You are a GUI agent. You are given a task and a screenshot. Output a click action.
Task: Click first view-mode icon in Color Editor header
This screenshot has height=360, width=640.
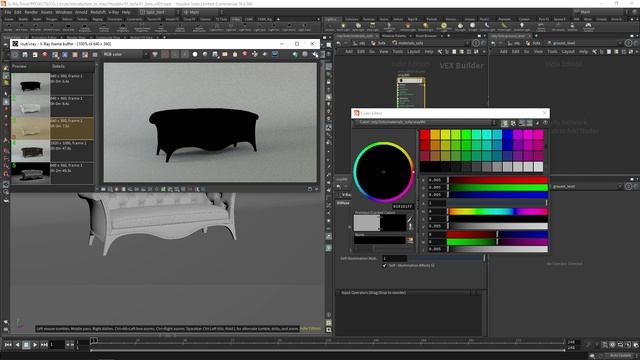505,123
